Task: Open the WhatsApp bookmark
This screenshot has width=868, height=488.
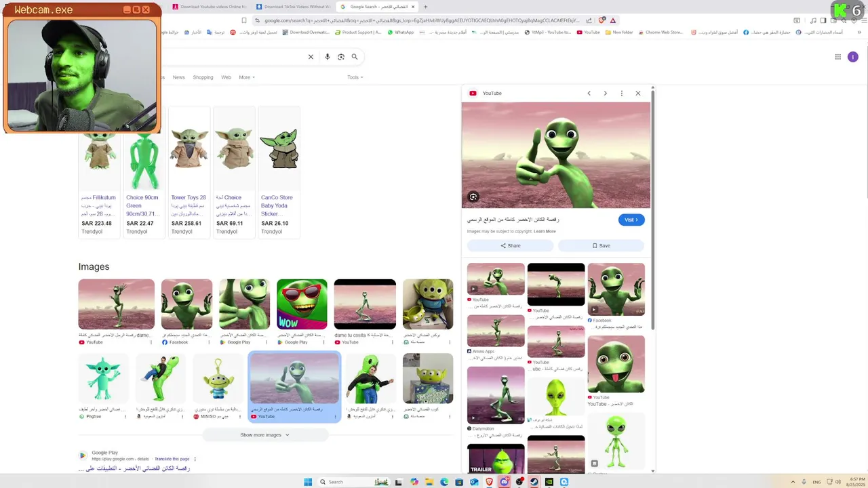Action: pos(400,32)
